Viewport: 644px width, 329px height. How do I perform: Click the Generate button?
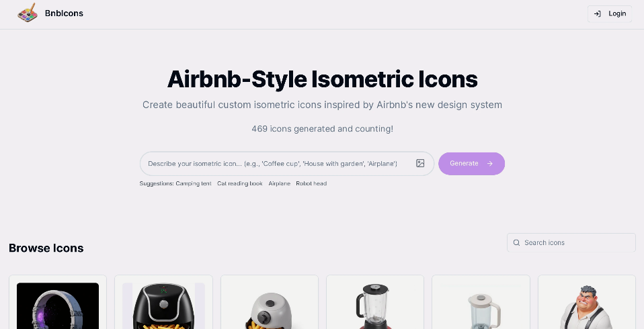471,163
